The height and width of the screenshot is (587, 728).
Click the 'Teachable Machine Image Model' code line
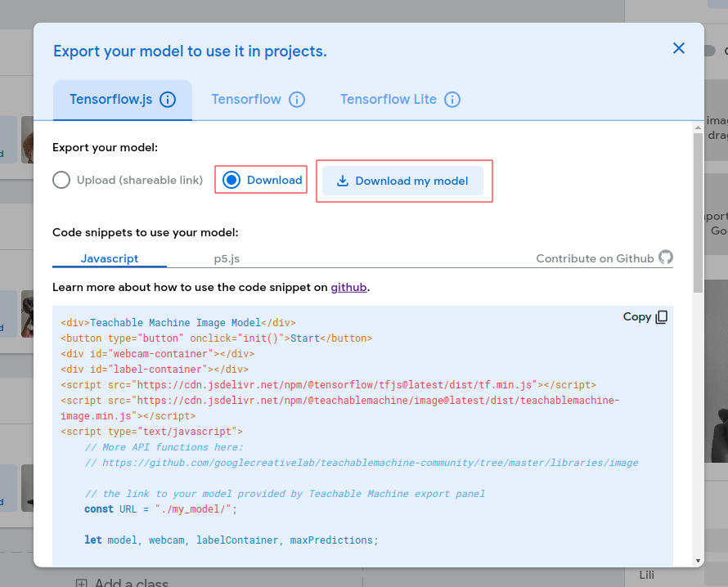coord(178,322)
